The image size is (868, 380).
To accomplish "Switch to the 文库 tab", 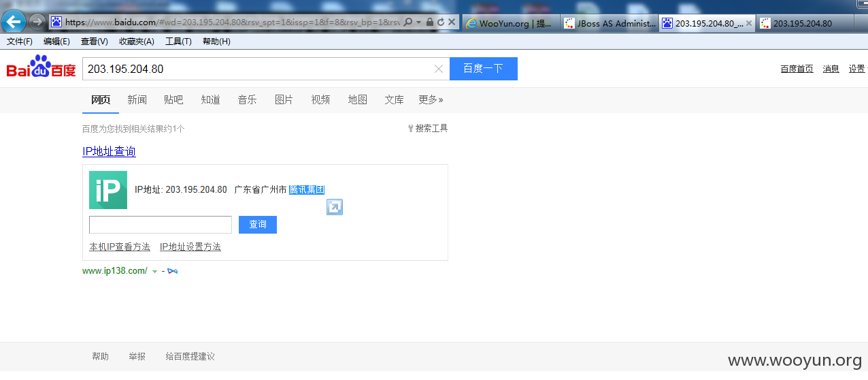I will 394,99.
